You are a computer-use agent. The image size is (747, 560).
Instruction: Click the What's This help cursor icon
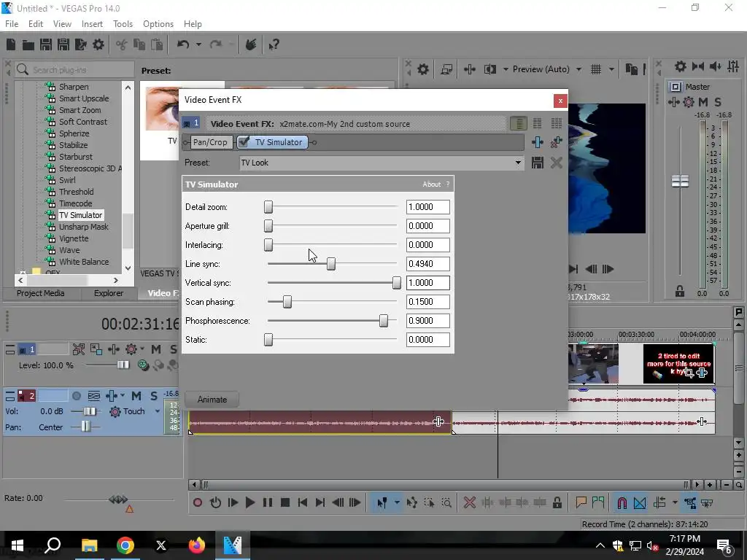[x=274, y=44]
